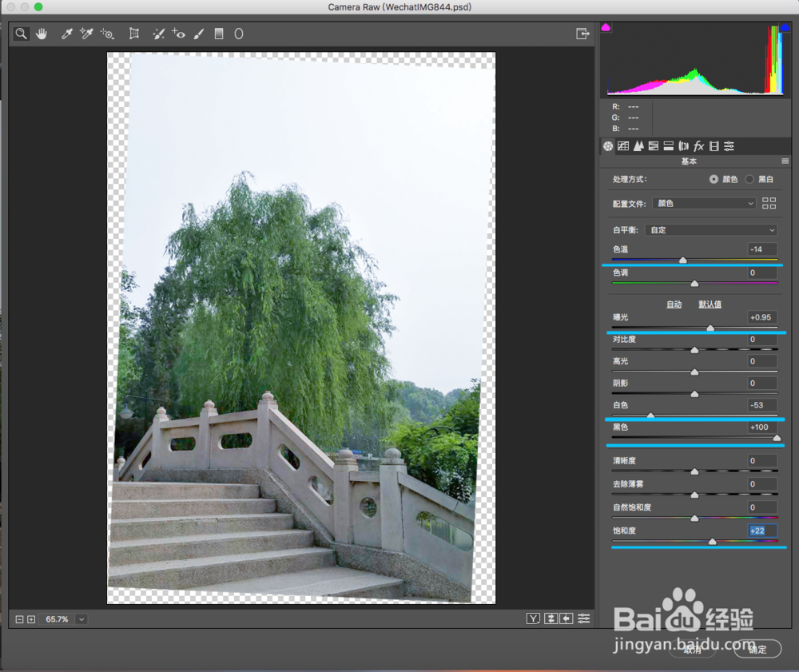The image size is (799, 672).
Task: Open the 白平衡 dropdown menu
Action: (x=711, y=229)
